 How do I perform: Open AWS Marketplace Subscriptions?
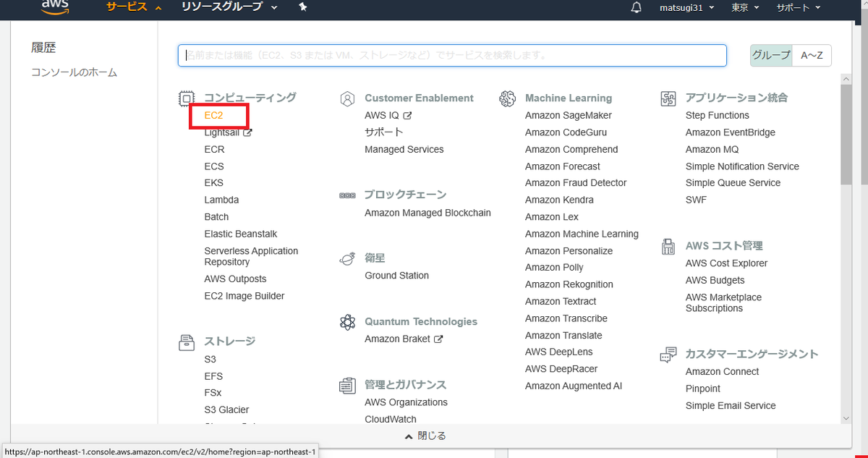(724, 302)
